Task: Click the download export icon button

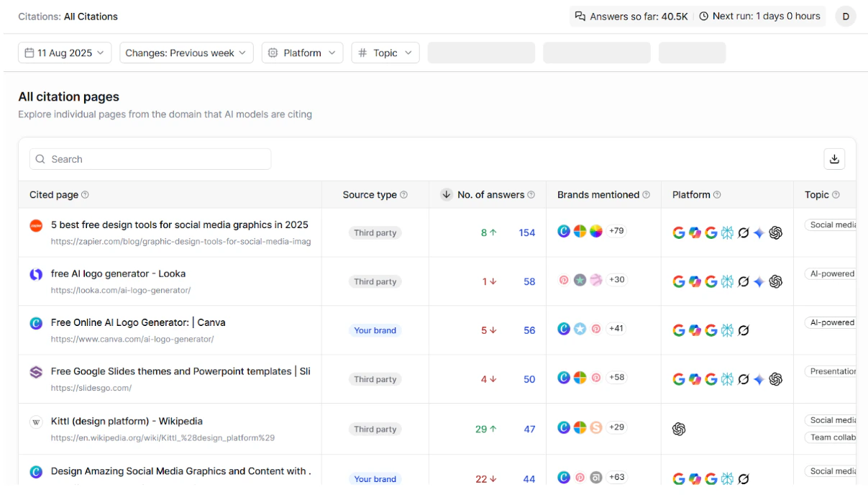Action: pos(834,159)
